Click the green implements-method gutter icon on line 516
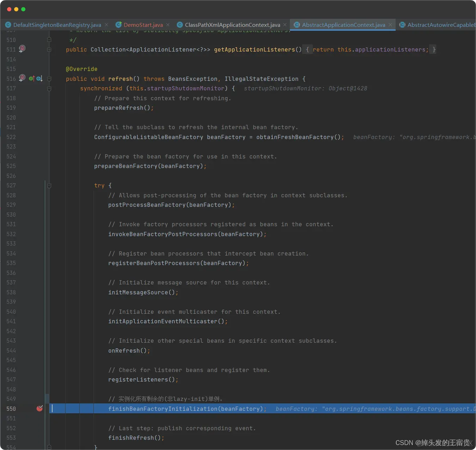Screen dimensions: 476x450 coord(32,78)
